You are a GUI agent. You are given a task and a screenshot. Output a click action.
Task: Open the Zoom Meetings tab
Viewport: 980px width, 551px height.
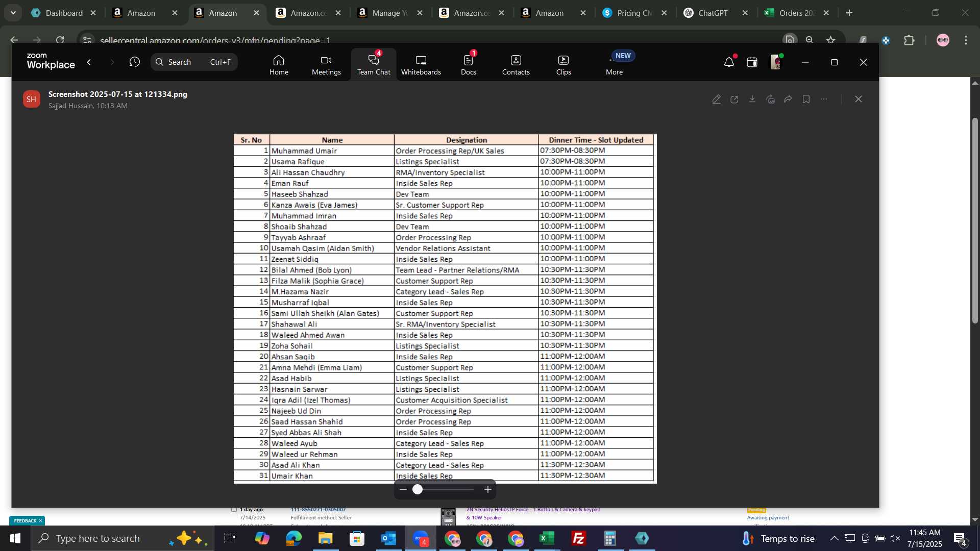[x=326, y=65]
